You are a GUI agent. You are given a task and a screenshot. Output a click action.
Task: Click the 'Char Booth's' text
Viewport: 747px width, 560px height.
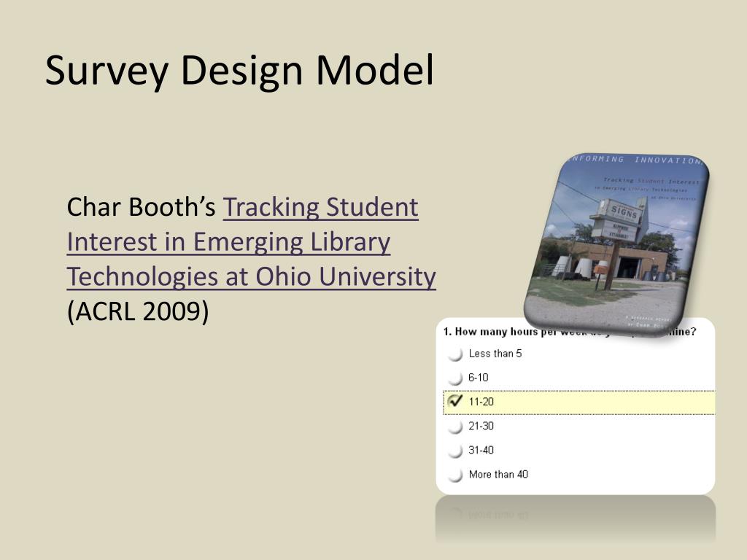pos(141,207)
